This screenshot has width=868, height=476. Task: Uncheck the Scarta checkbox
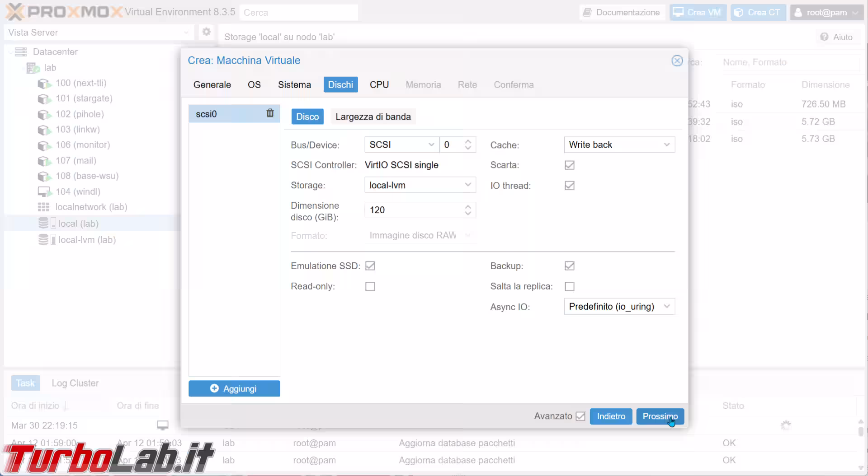[570, 165]
